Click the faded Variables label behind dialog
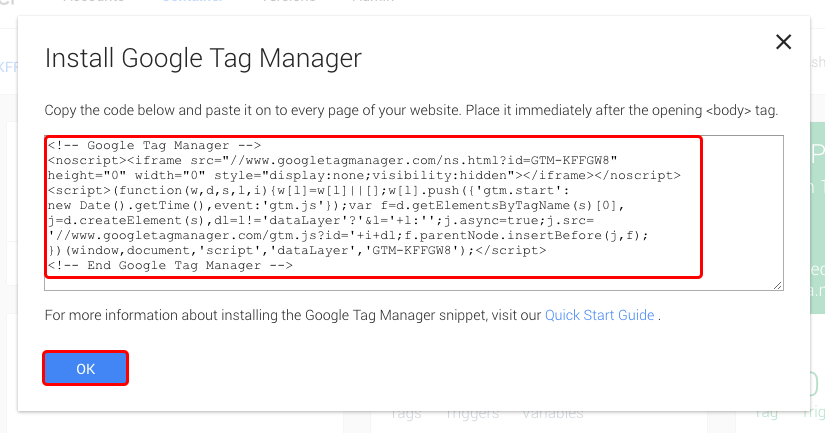 (x=552, y=415)
